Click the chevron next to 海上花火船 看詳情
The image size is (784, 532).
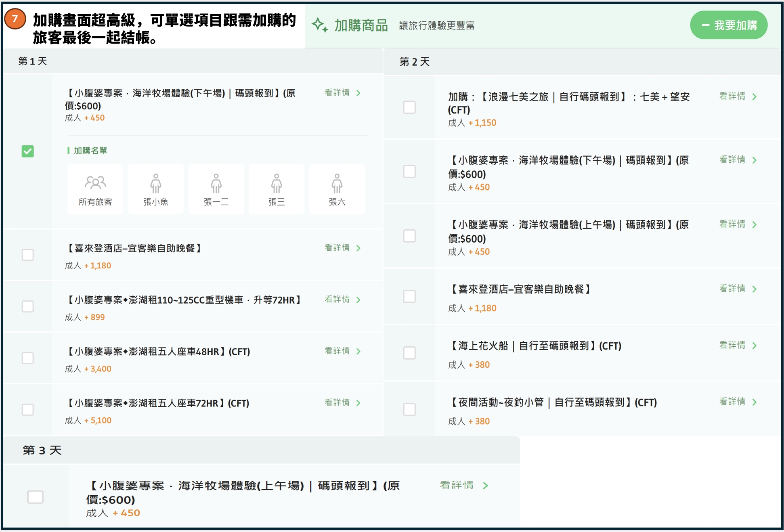(x=755, y=346)
